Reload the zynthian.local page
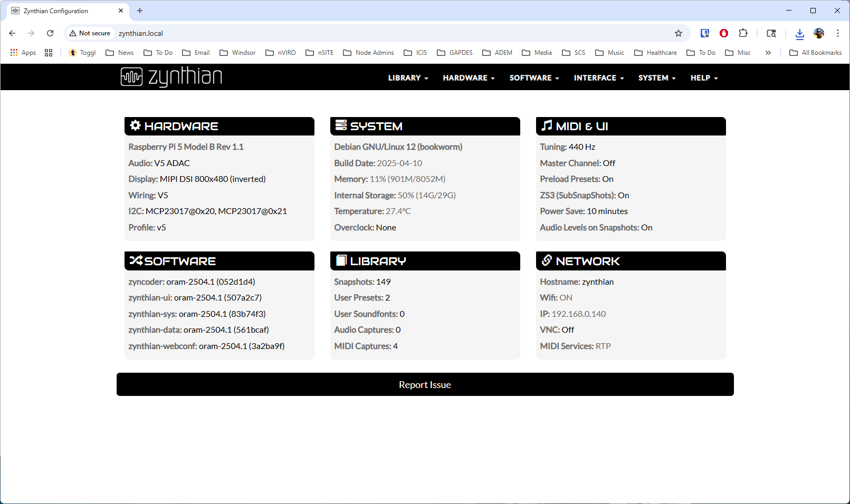The height and width of the screenshot is (504, 850). click(50, 33)
